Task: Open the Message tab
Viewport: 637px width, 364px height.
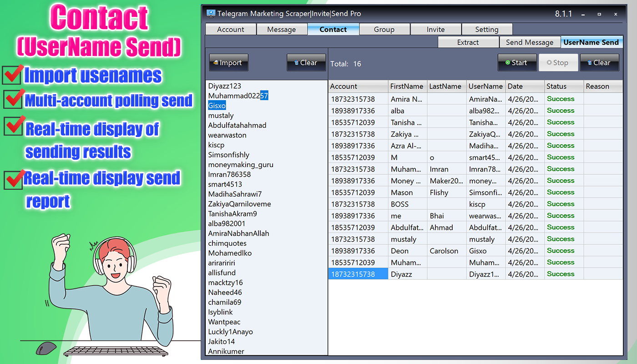Action: pos(282,29)
